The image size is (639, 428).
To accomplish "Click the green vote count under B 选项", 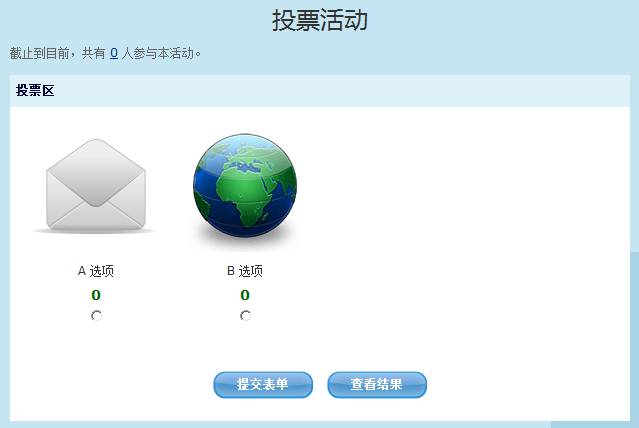I will click(x=245, y=295).
